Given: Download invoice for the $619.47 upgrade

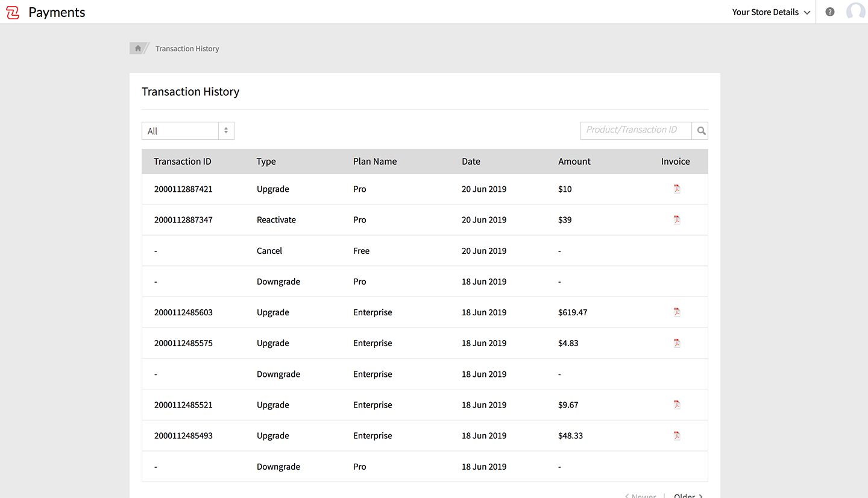Looking at the screenshot, I should (676, 312).
